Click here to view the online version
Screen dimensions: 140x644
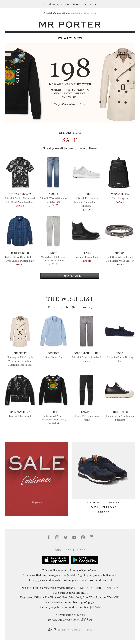67,13
